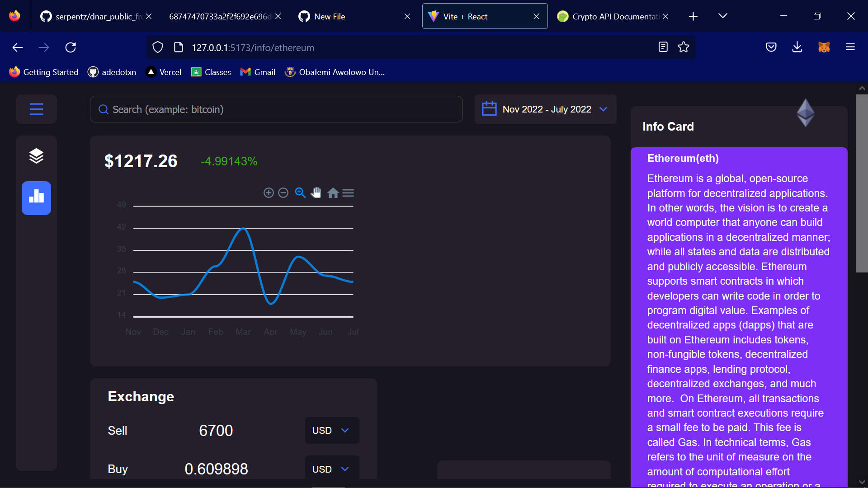Click the layers stack sidebar icon
The image size is (868, 488).
[36, 156]
